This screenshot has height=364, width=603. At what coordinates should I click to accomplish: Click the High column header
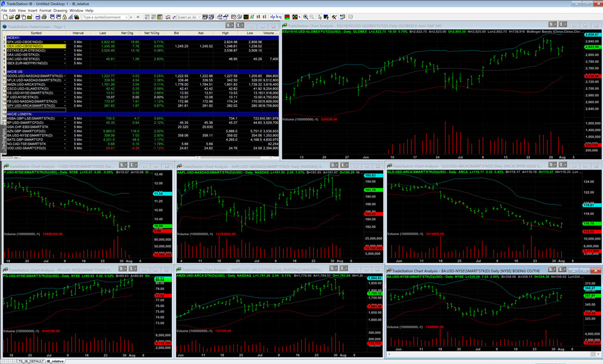[226, 33]
